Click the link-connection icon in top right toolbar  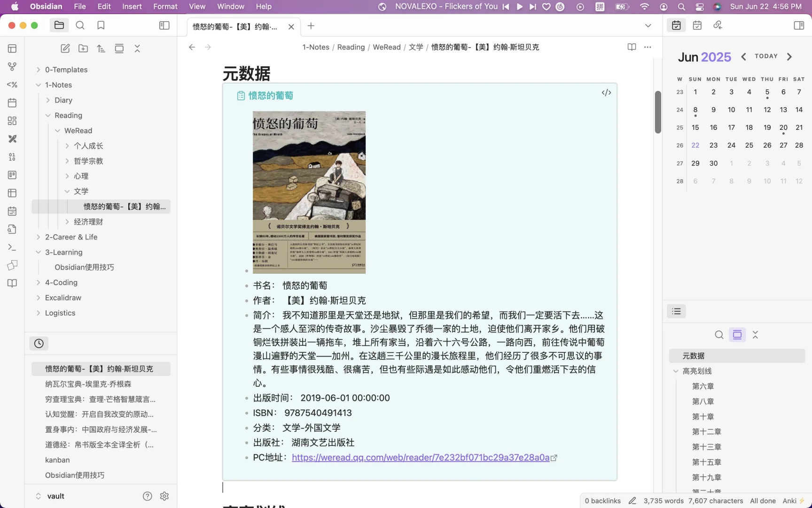click(717, 25)
